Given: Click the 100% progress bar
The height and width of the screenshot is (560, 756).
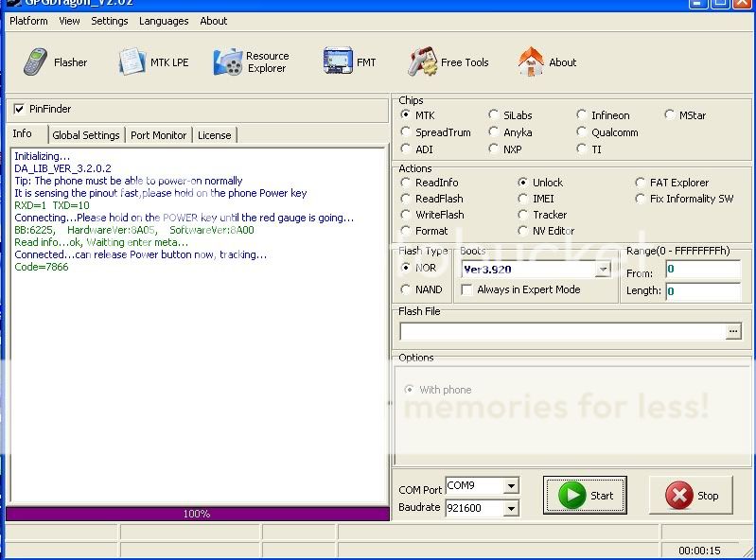Looking at the screenshot, I should pyautogui.click(x=197, y=514).
